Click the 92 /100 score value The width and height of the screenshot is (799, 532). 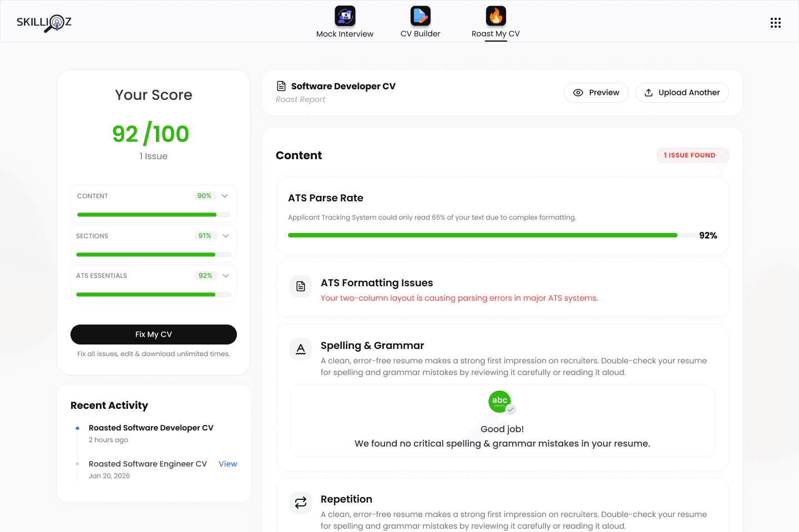point(151,134)
